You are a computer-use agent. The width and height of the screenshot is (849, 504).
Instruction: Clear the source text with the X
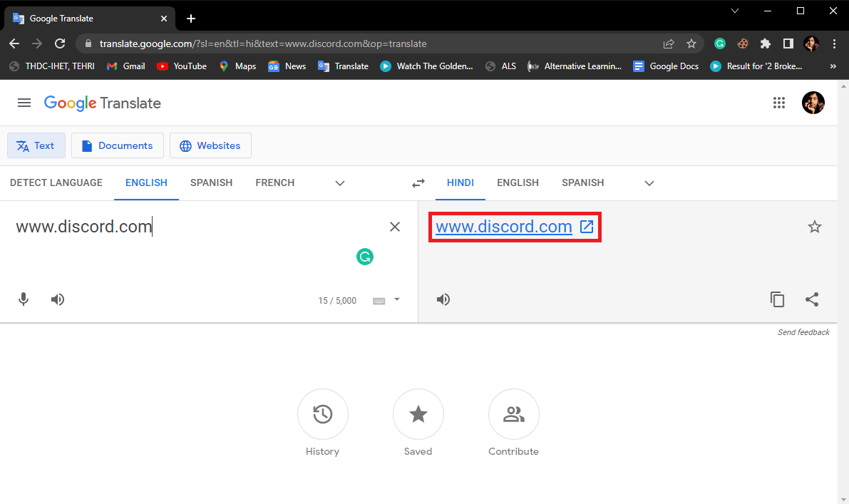tap(395, 227)
